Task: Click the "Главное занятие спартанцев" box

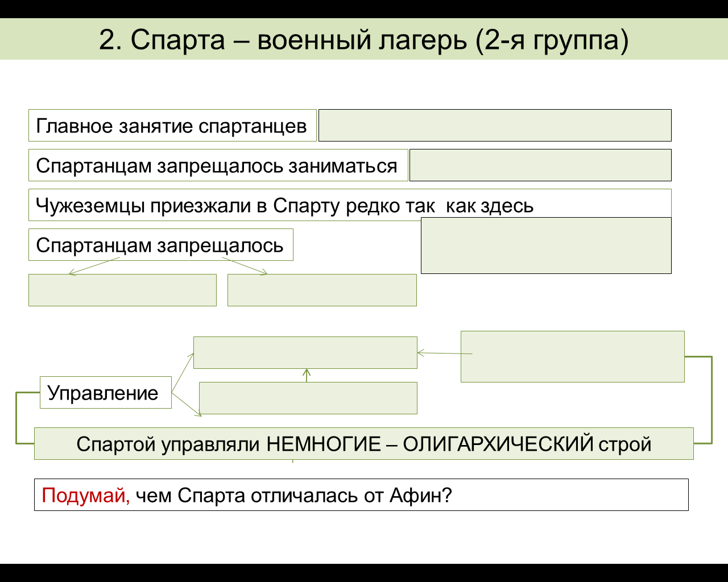Action: [172, 126]
